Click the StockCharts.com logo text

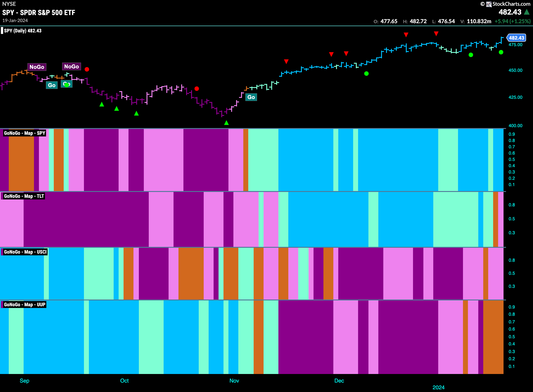(x=511, y=4)
